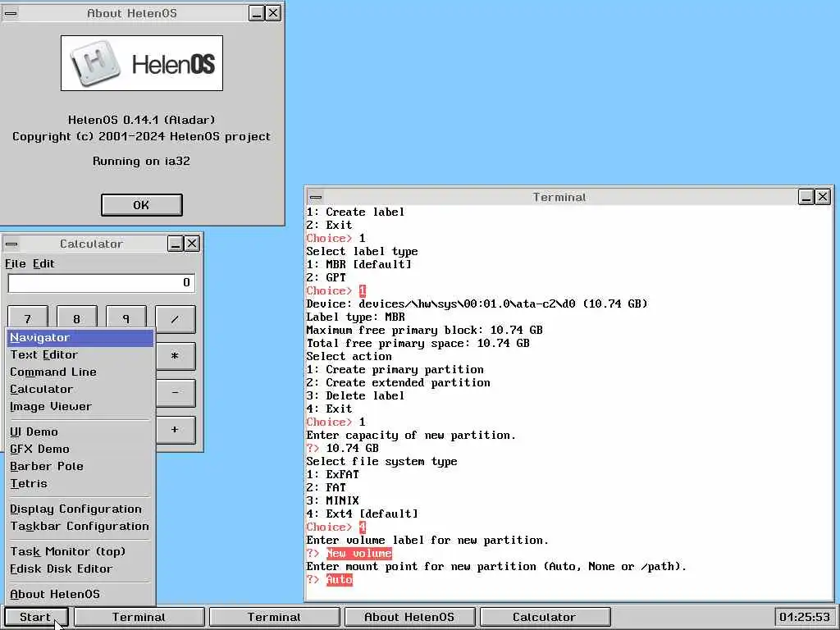Image resolution: width=840 pixels, height=630 pixels.
Task: Launch Task Monitor (top)
Action: (80, 551)
